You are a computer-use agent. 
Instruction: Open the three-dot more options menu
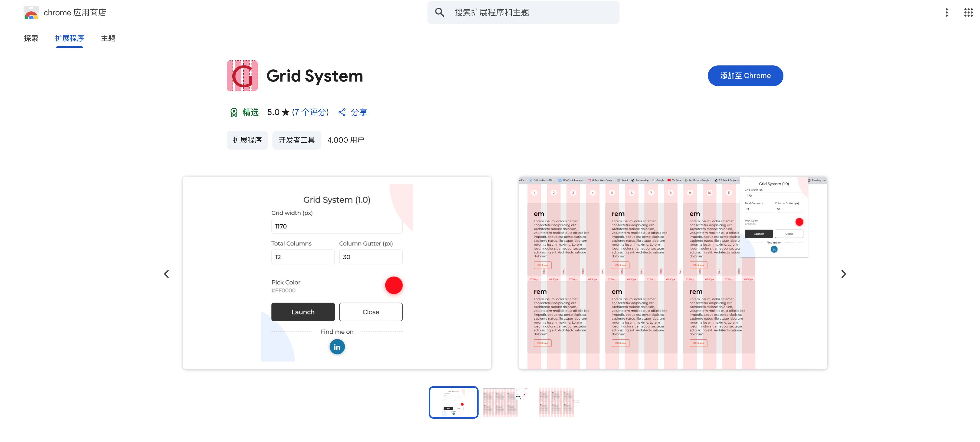point(947,12)
